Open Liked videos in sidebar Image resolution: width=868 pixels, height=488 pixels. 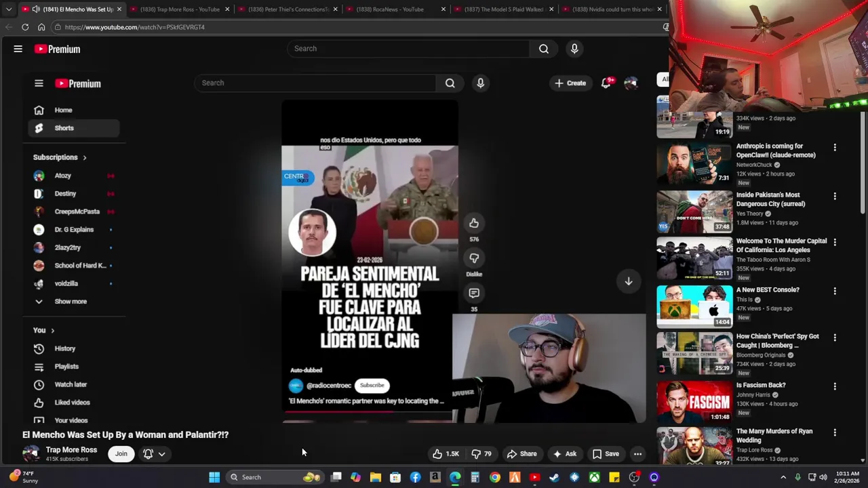(72, 403)
